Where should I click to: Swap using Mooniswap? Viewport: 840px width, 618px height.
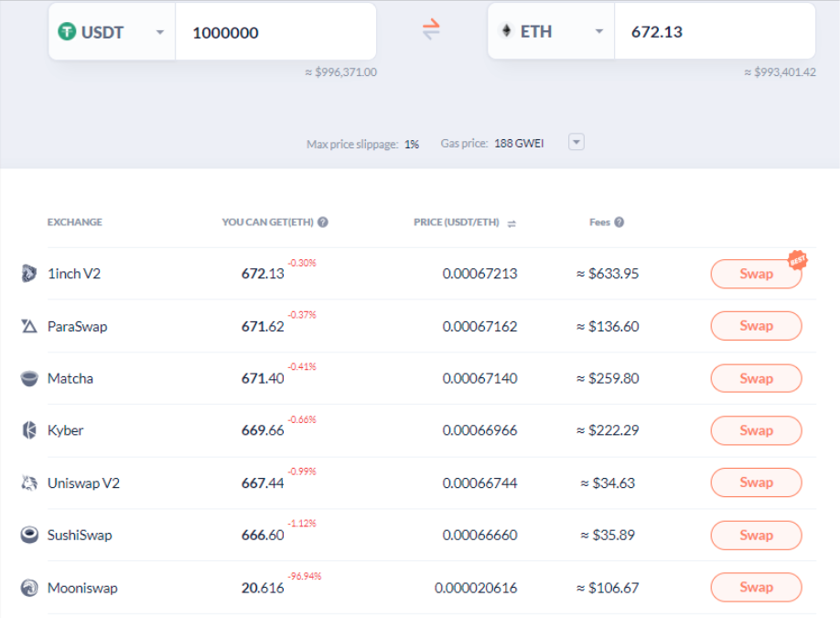pyautogui.click(x=756, y=587)
